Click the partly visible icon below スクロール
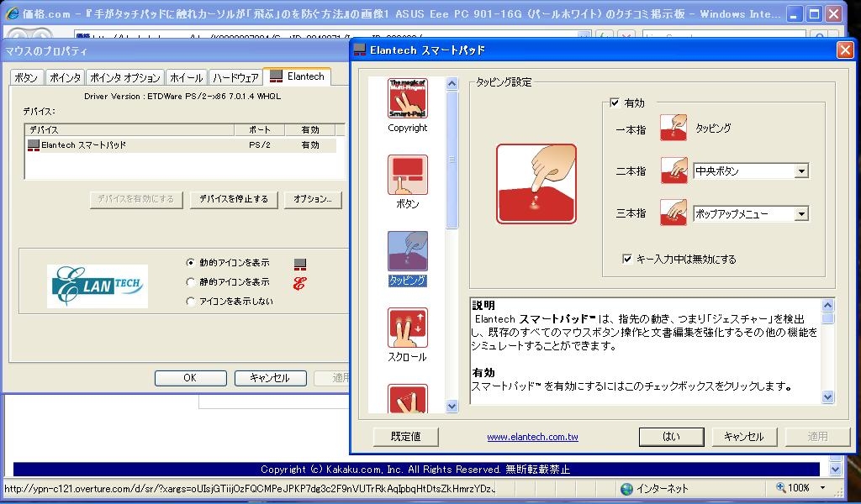Screen dimensions: 861x504 click(408, 398)
